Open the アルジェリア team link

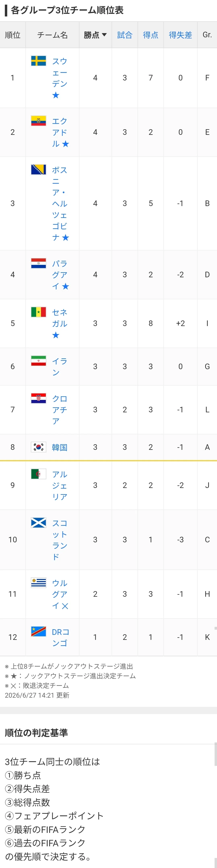[60, 485]
